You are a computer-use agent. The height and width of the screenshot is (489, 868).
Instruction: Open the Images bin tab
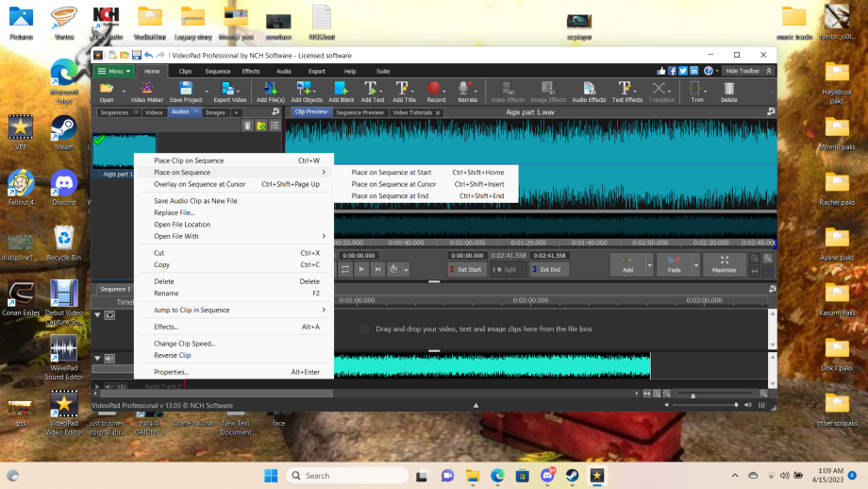coord(215,112)
